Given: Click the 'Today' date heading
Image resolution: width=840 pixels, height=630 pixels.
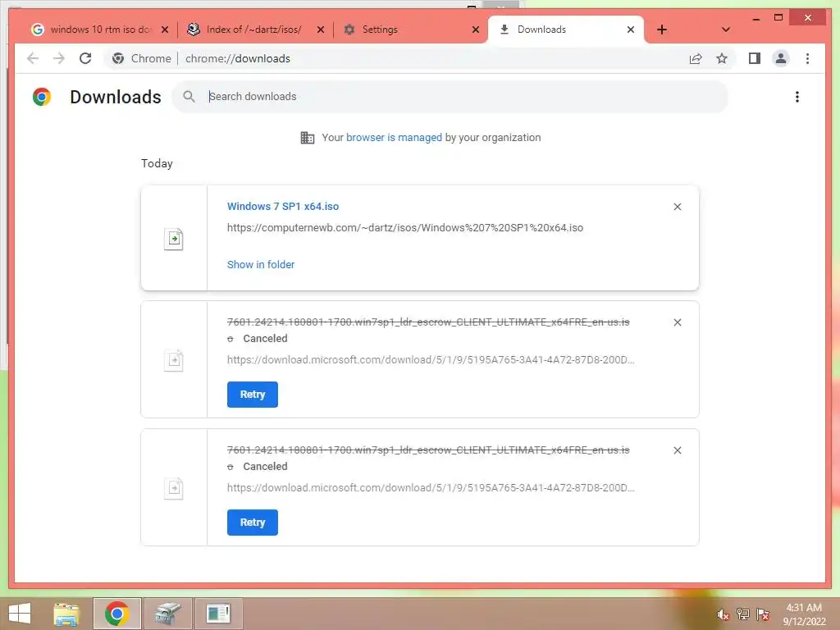Looking at the screenshot, I should [x=157, y=163].
